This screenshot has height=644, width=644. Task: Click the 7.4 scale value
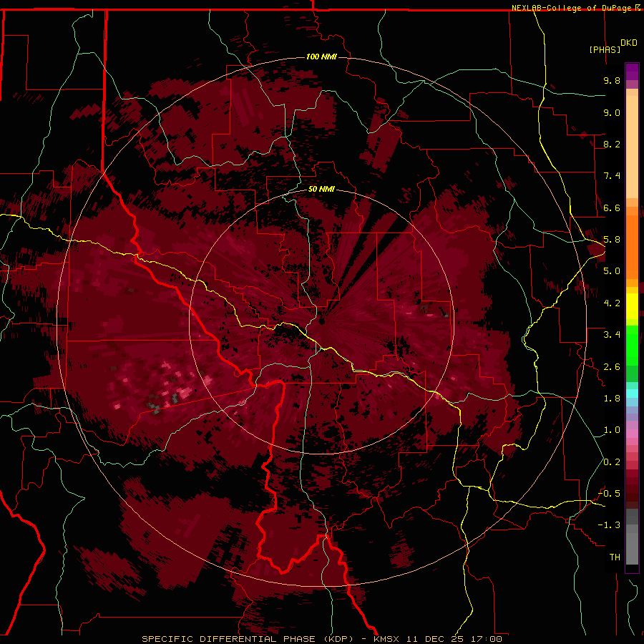coord(612,176)
